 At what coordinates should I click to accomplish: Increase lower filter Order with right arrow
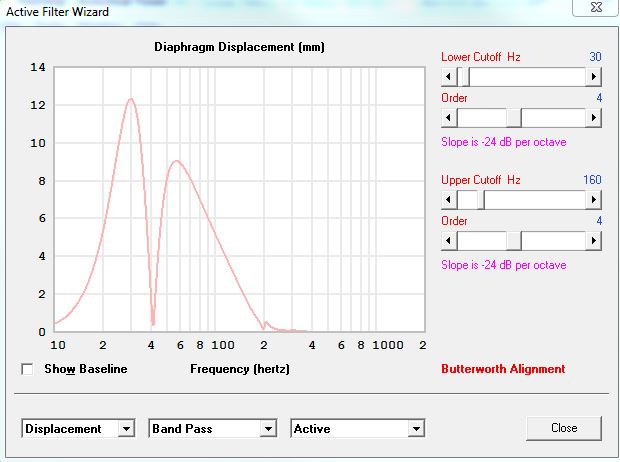(x=593, y=117)
